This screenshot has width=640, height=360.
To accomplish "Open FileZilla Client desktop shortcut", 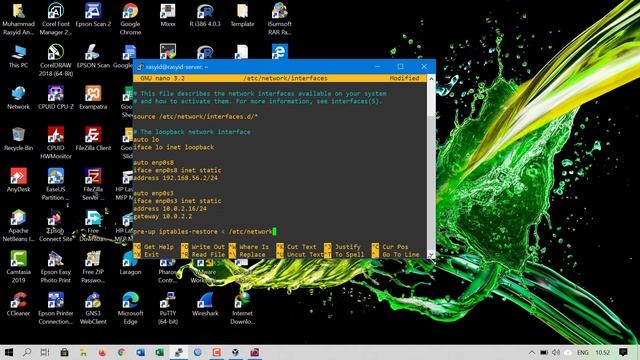I will click(x=93, y=139).
